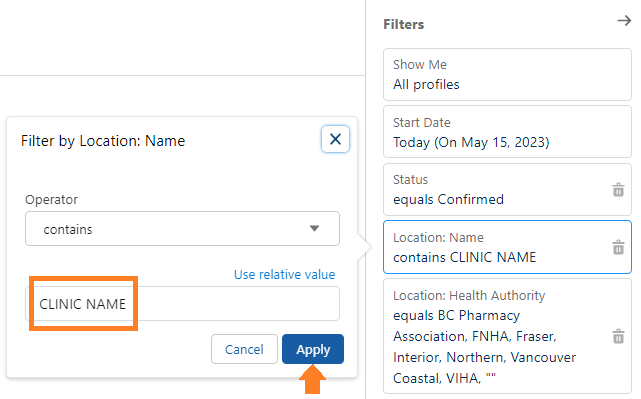
Task: Click the Filters panel heading
Action: [403, 25]
